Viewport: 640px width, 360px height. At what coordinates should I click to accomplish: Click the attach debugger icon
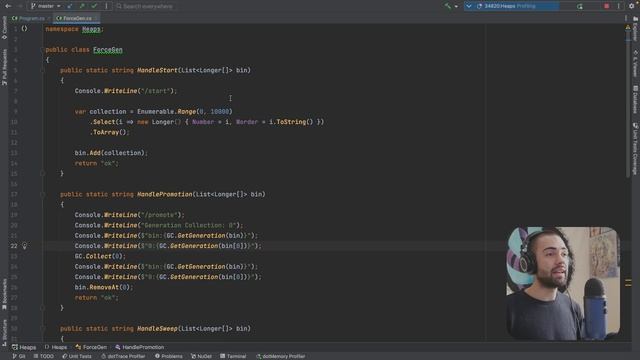point(580,6)
